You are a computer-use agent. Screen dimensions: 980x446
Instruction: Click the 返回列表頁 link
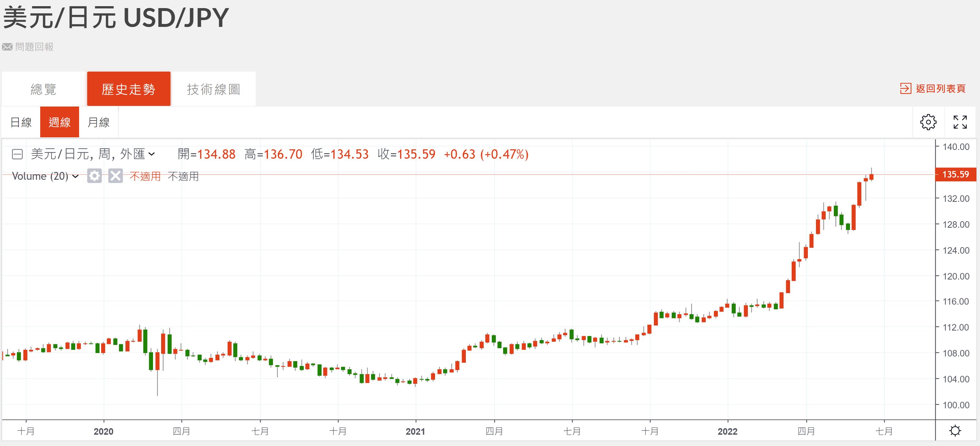pyautogui.click(x=940, y=89)
